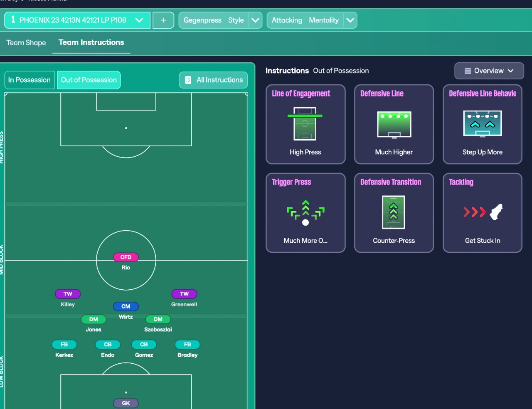The height and width of the screenshot is (409, 532).
Task: Expand the Gegenpress Style dropdown arrow
Action: 256,20
